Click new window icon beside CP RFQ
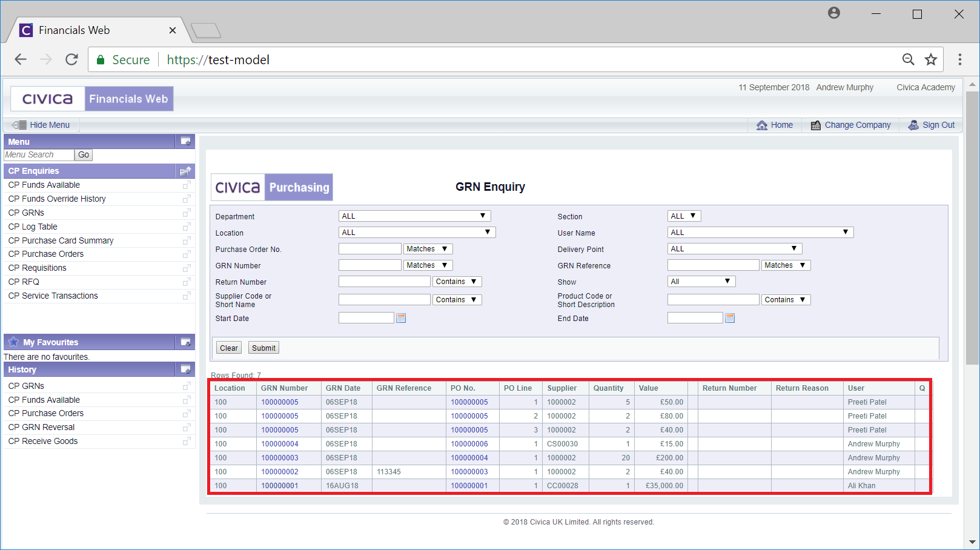This screenshot has height=550, width=980. click(187, 282)
